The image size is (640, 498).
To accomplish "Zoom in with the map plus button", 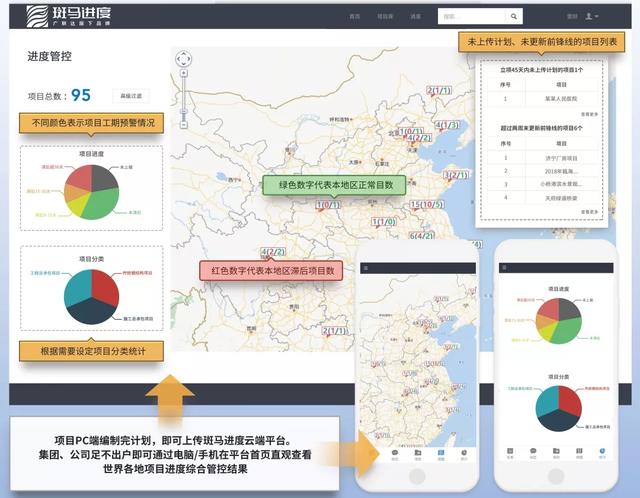I will (184, 73).
